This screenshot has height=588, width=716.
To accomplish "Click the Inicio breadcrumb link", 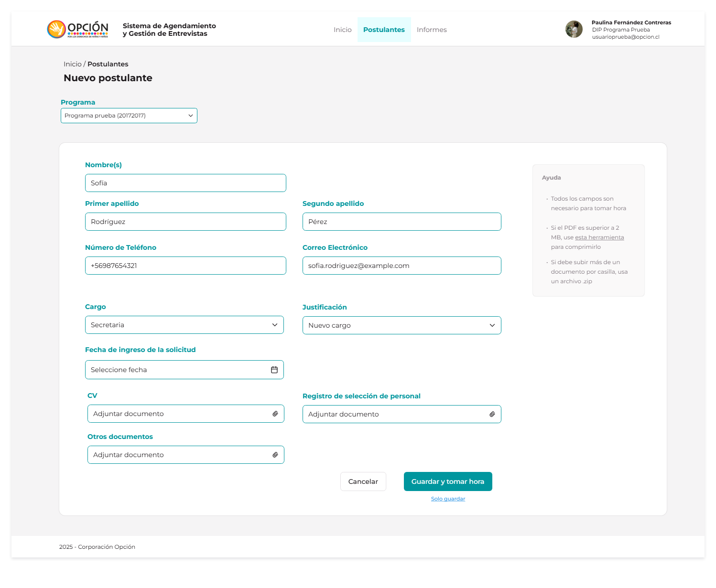I will [72, 64].
